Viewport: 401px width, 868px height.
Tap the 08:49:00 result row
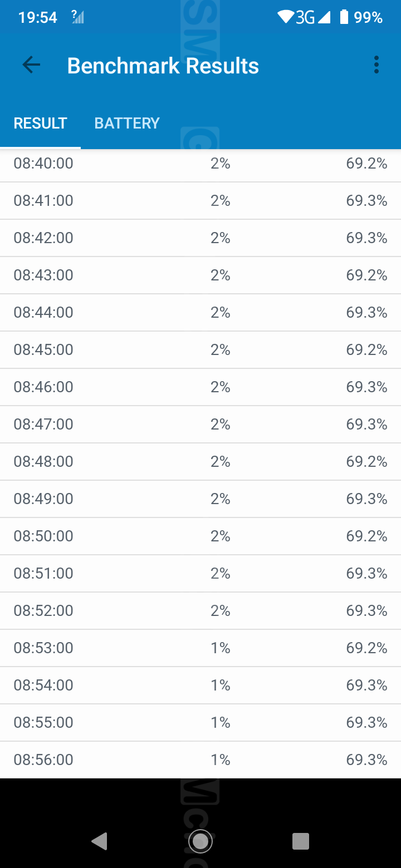coord(200,499)
